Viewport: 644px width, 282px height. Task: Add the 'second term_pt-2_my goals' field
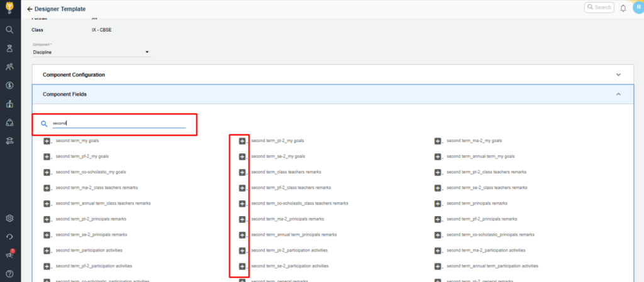point(242,141)
